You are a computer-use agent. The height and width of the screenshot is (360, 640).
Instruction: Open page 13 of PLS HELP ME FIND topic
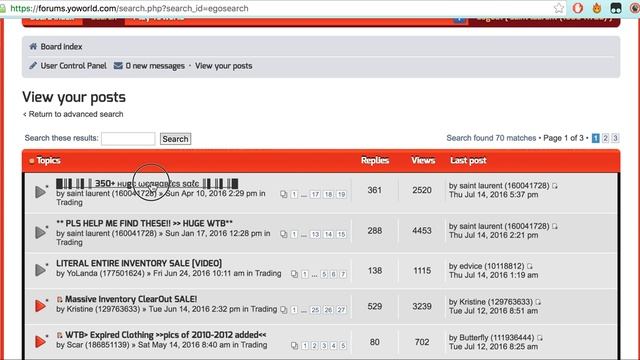point(315,234)
